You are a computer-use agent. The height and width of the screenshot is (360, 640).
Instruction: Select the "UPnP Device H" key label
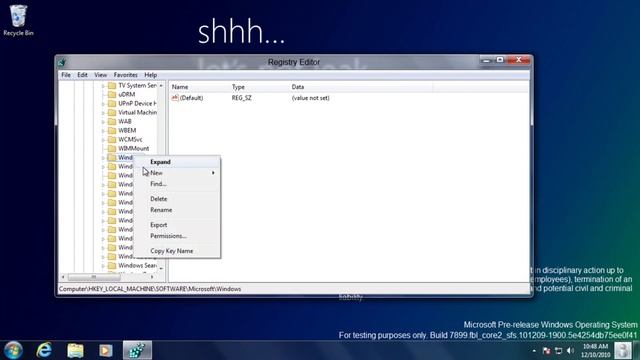point(138,104)
